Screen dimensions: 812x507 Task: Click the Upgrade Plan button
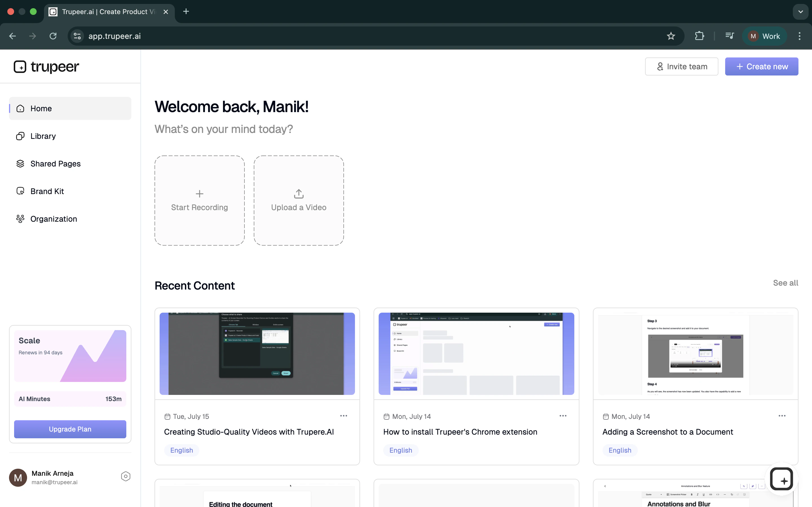click(70, 429)
